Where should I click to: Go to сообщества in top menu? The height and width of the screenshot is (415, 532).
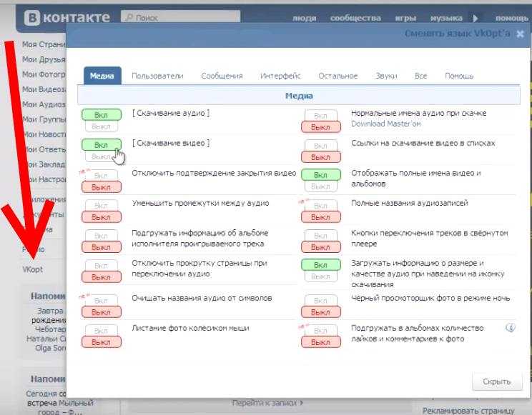[x=355, y=18]
